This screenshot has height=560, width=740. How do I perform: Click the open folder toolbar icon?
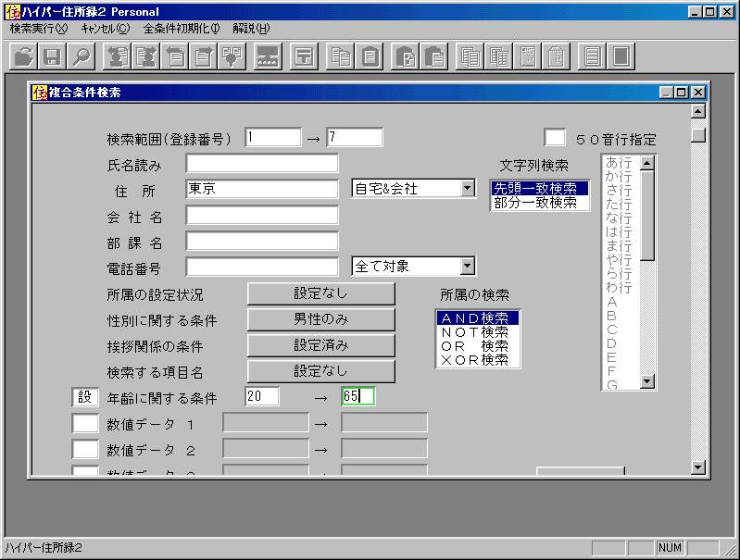pos(23,56)
